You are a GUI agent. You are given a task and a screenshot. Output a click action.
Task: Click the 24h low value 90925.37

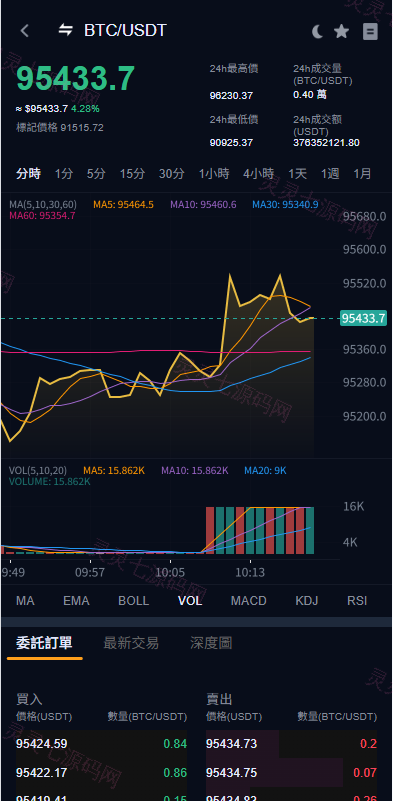(231, 143)
